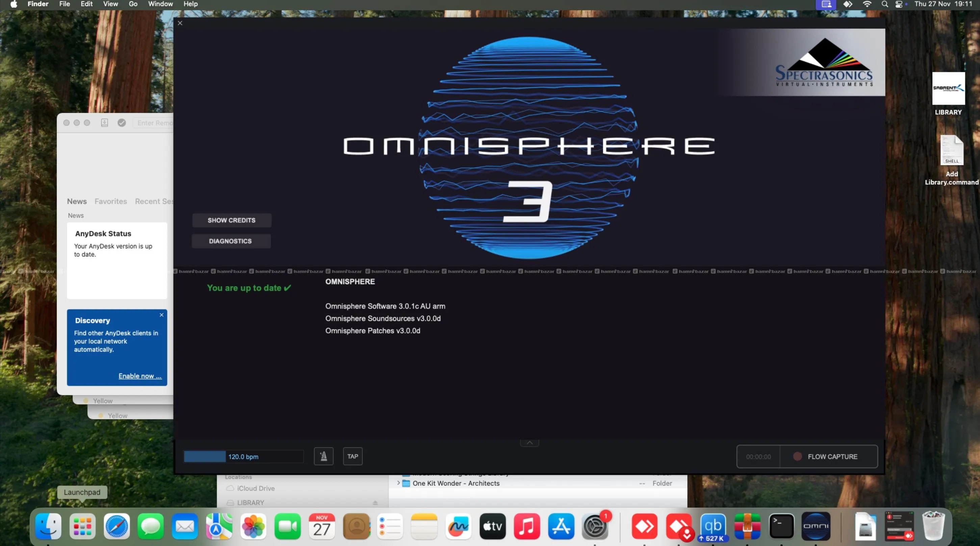980x546 pixels.
Task: Adjust the 120.0 bpm tempo slider
Action: [243, 456]
